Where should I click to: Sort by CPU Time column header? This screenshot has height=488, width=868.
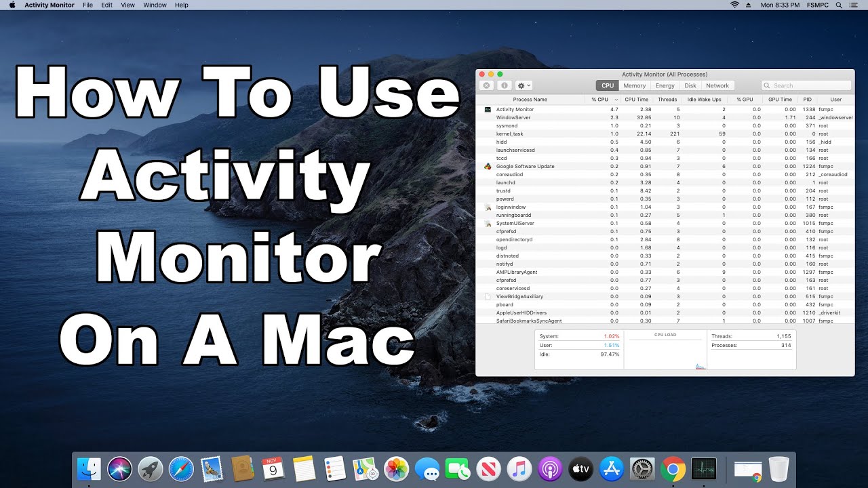[637, 100]
